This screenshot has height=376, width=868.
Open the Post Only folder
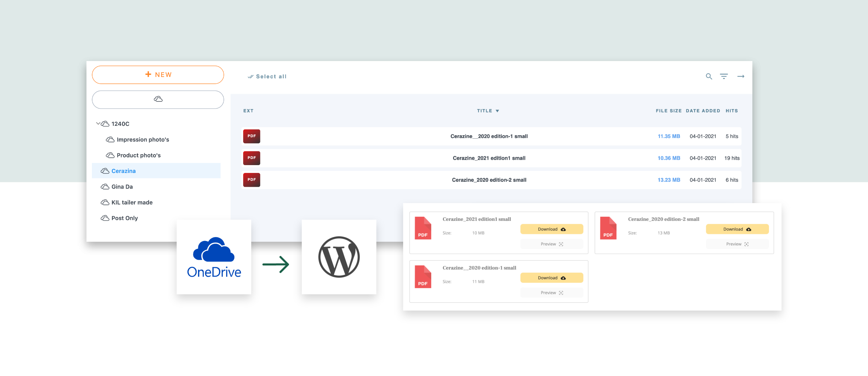coord(124,218)
